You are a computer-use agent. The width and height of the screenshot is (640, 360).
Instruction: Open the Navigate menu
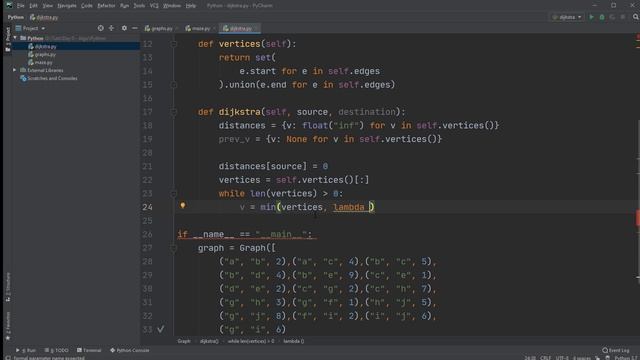pos(67,6)
